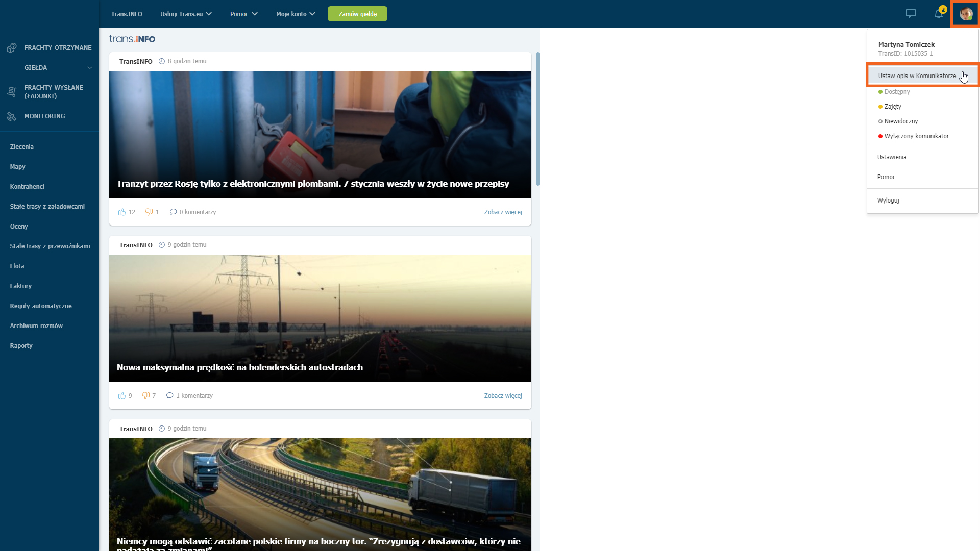The height and width of the screenshot is (551, 980).
Task: Click Zobacz więcej under Dutch motorway article
Action: [503, 396]
